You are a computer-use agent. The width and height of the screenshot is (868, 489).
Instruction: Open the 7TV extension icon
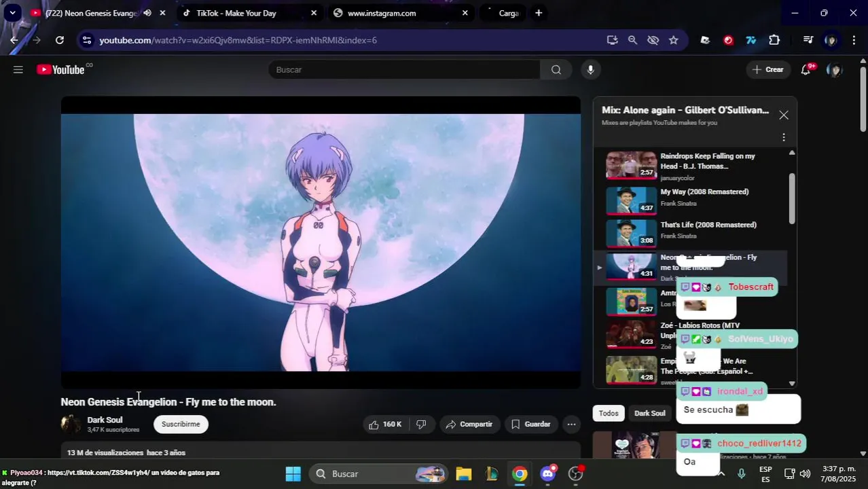click(x=751, y=40)
